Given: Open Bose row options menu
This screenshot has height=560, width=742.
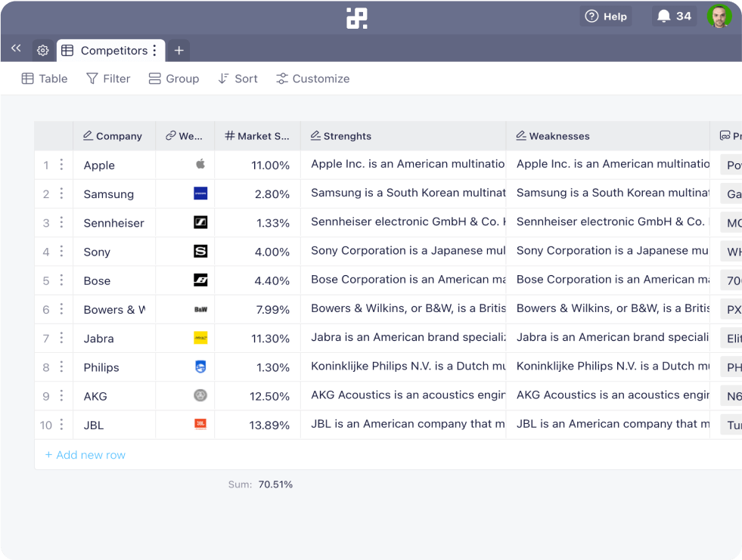Looking at the screenshot, I should [x=61, y=280].
